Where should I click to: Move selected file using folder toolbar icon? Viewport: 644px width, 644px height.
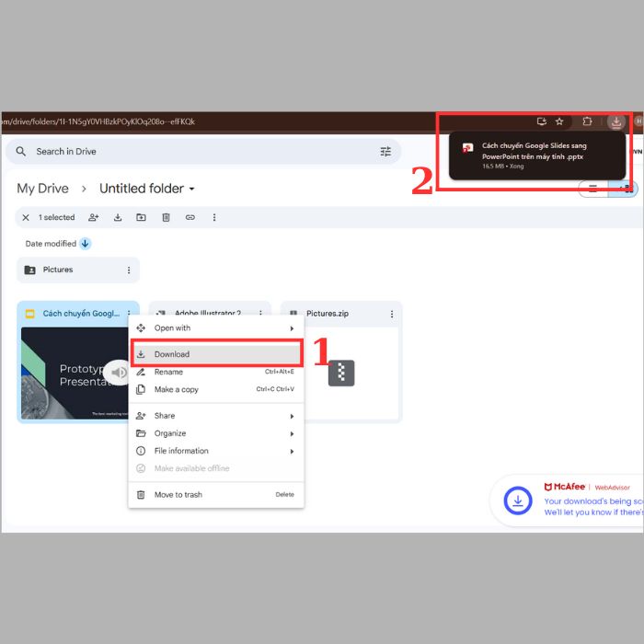(x=141, y=218)
